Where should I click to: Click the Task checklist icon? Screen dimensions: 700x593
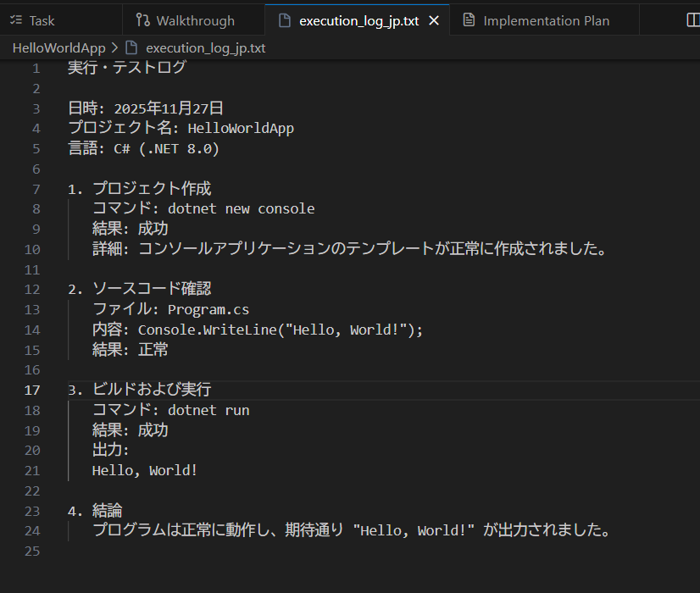pyautogui.click(x=16, y=20)
